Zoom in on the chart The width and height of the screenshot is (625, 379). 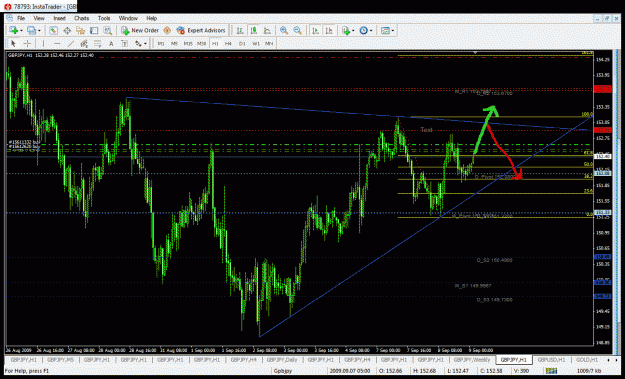(284, 30)
